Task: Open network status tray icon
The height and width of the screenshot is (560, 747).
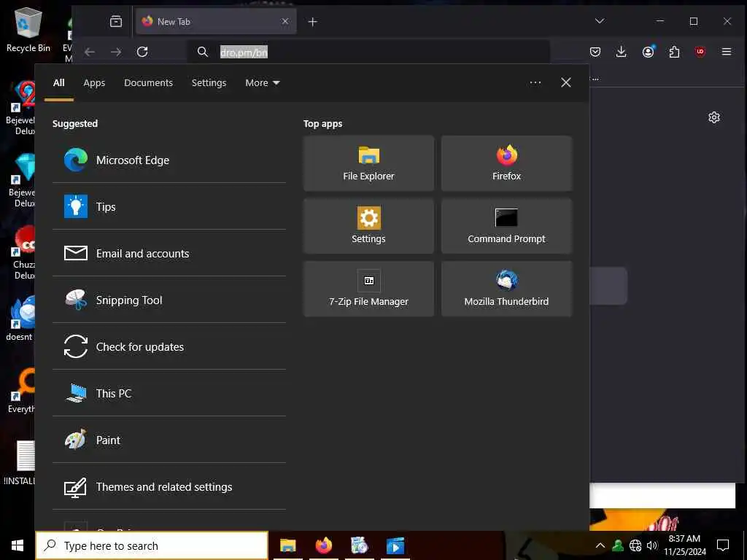Action: tap(635, 545)
